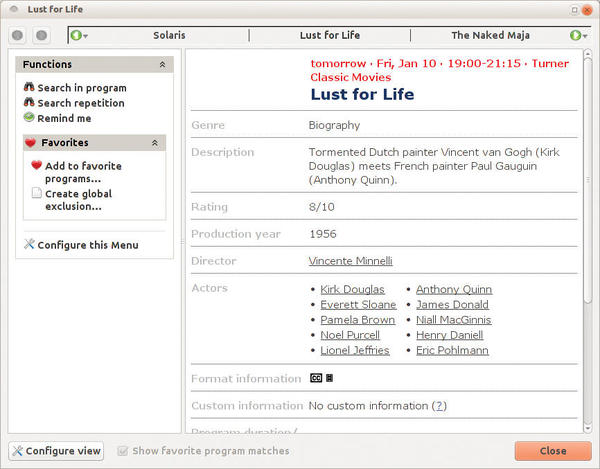Click the red broadcast time text
This screenshot has height=469, width=600.
point(439,70)
